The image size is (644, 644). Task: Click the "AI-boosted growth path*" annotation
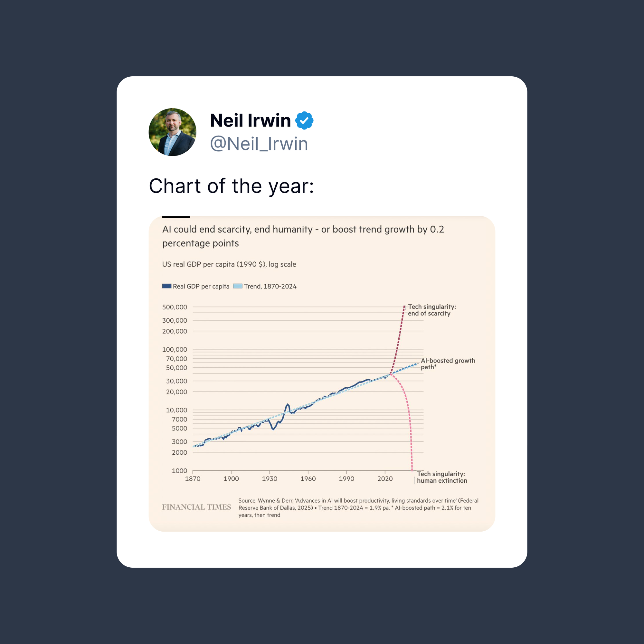[448, 364]
